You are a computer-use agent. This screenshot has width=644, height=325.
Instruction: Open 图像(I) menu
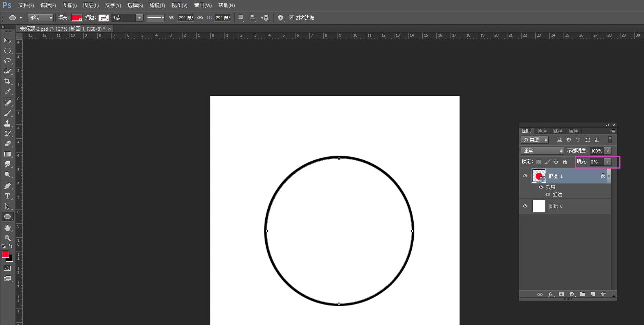(x=69, y=6)
